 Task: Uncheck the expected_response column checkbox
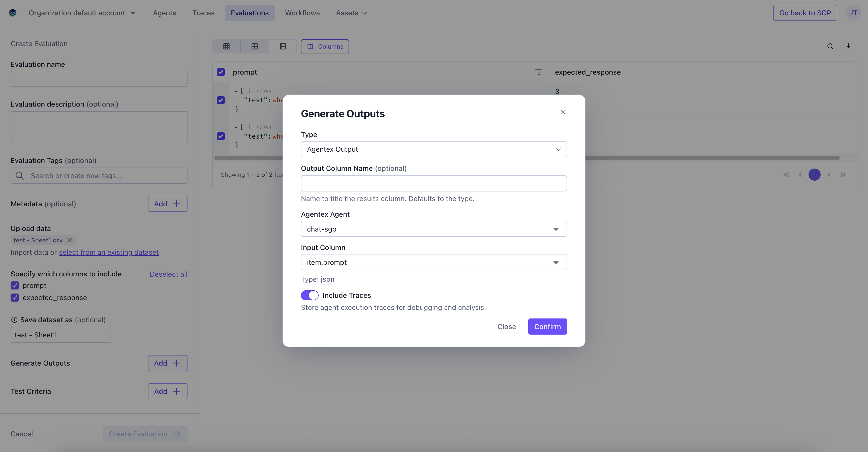pos(14,298)
